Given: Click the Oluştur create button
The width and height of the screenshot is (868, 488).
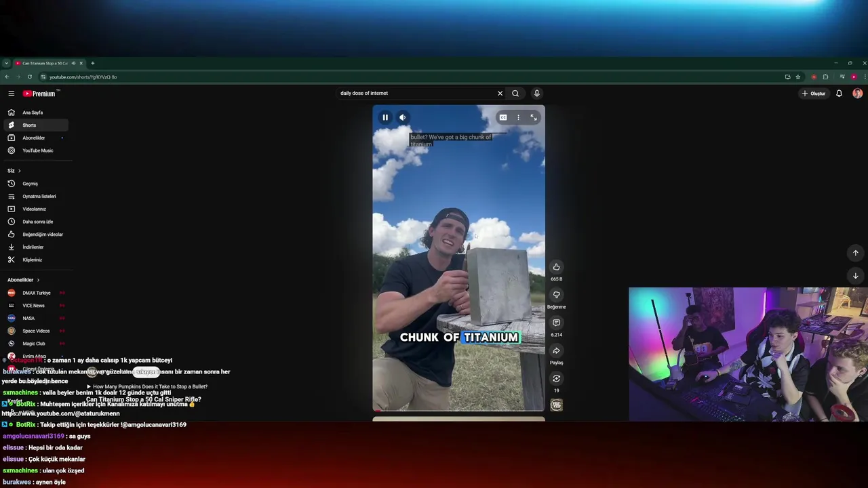Looking at the screenshot, I should coord(813,94).
